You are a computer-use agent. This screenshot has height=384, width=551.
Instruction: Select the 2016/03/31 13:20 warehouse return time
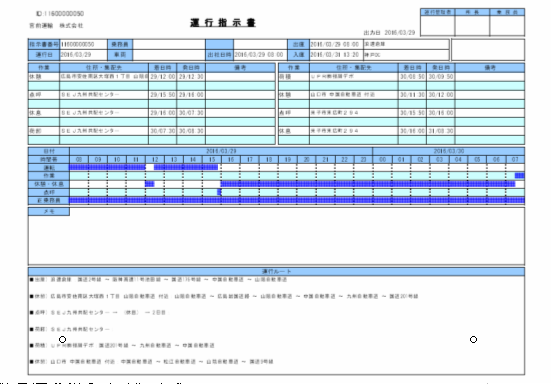point(334,55)
